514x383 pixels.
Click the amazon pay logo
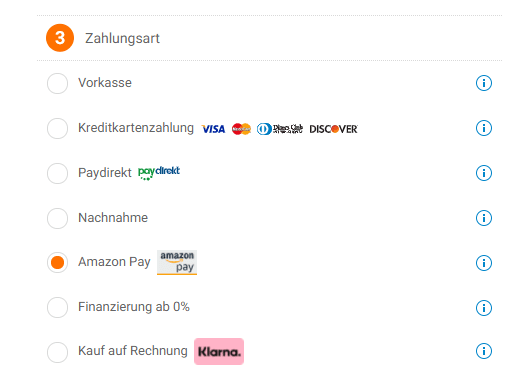point(177,263)
